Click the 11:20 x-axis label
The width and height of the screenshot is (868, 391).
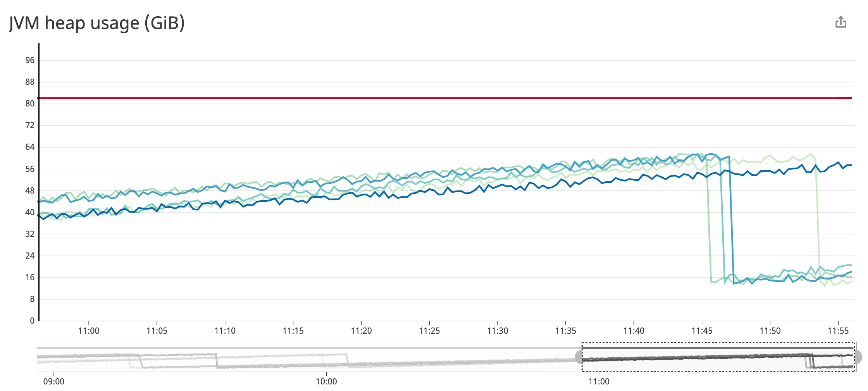(x=362, y=331)
